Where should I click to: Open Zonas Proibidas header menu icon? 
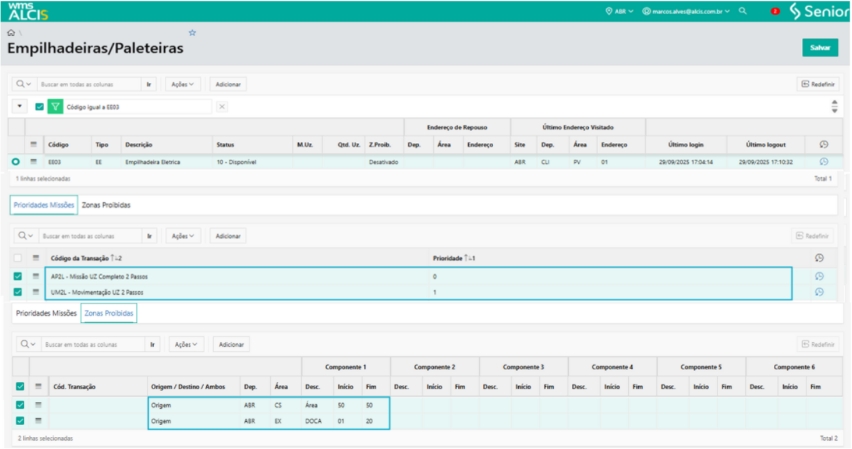tap(38, 386)
